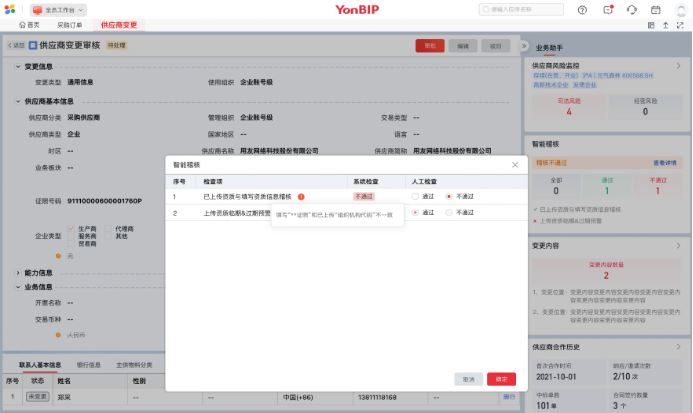
Task: Select 通过 radio for row 1
Action: click(x=415, y=197)
